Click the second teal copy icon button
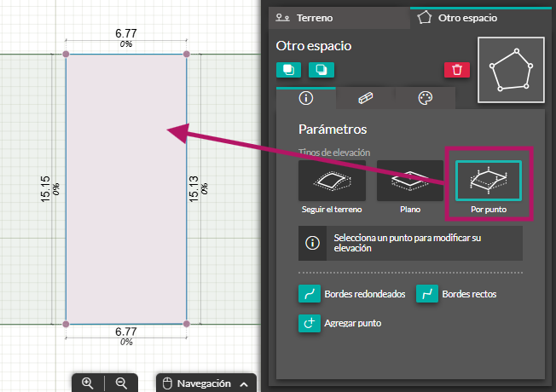Viewport: 556px width, 392px height. pos(321,70)
